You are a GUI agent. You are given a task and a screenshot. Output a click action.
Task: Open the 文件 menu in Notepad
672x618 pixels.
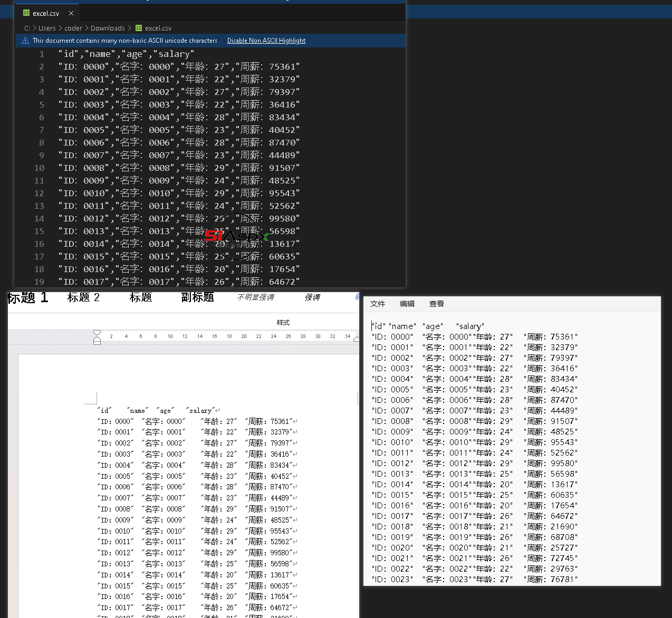coord(377,304)
